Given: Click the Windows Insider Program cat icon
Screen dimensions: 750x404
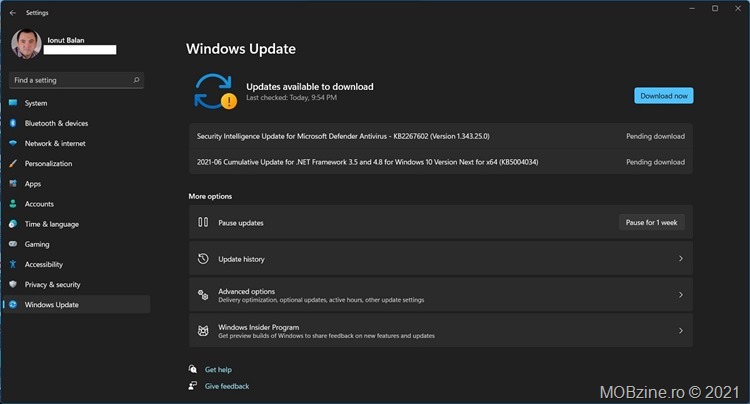Looking at the screenshot, I should click(x=203, y=331).
